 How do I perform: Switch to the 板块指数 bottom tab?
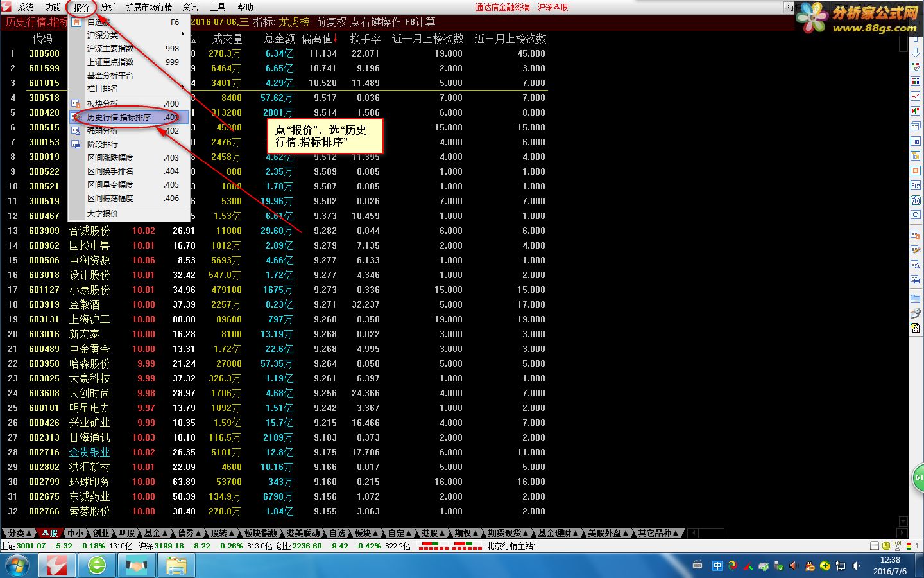pyautogui.click(x=261, y=533)
